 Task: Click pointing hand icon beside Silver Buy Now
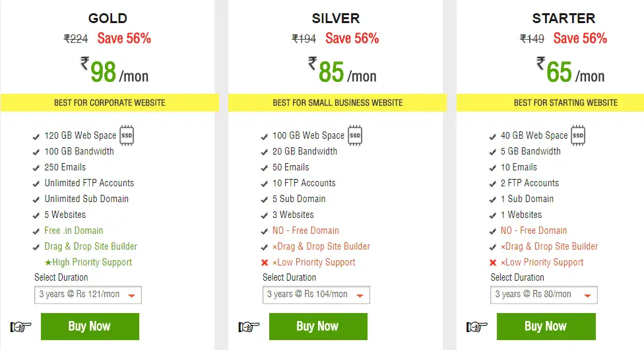[x=249, y=326]
